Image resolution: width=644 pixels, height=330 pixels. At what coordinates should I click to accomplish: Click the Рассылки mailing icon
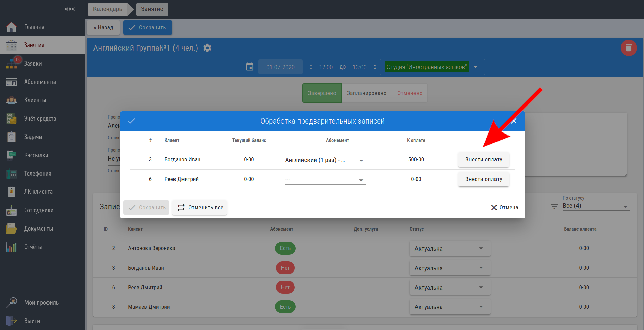coord(11,155)
